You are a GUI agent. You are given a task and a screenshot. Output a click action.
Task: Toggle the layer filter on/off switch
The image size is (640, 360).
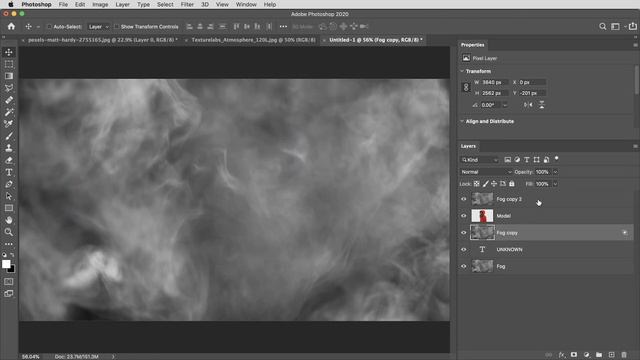(556, 159)
